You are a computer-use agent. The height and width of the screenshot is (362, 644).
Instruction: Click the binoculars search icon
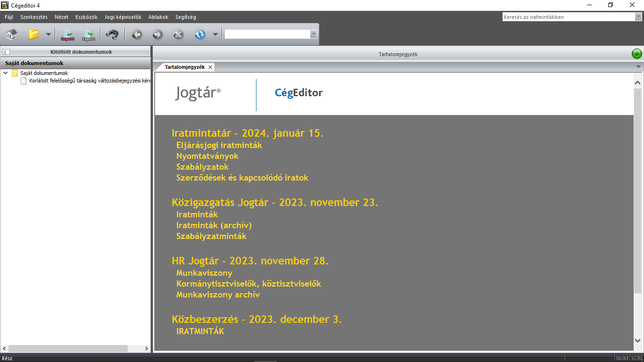112,34
